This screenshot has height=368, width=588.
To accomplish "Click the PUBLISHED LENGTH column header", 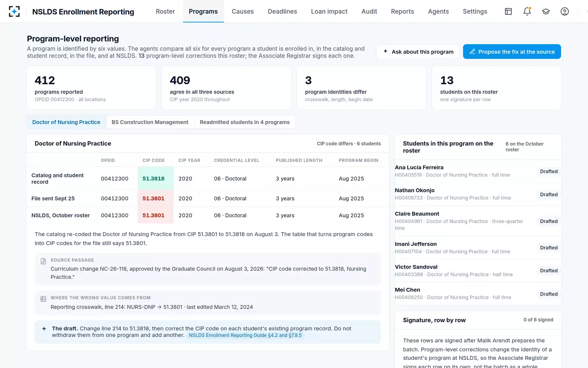I will [299, 160].
